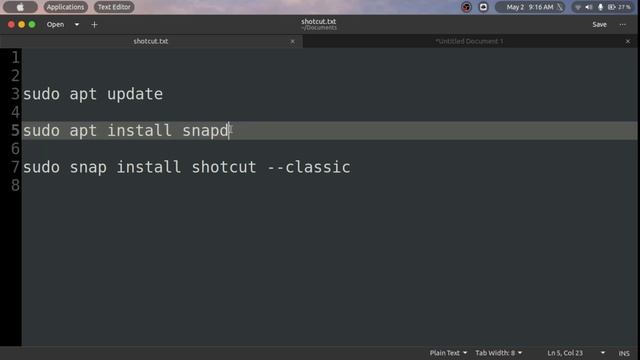Close the Untitled Document 1 tab

click(628, 41)
